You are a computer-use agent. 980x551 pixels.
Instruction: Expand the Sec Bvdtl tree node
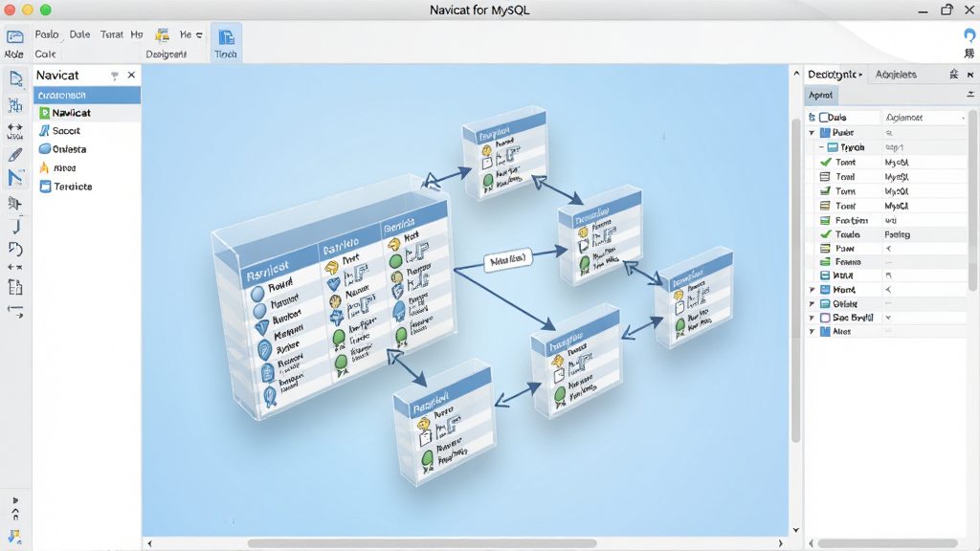[812, 318]
